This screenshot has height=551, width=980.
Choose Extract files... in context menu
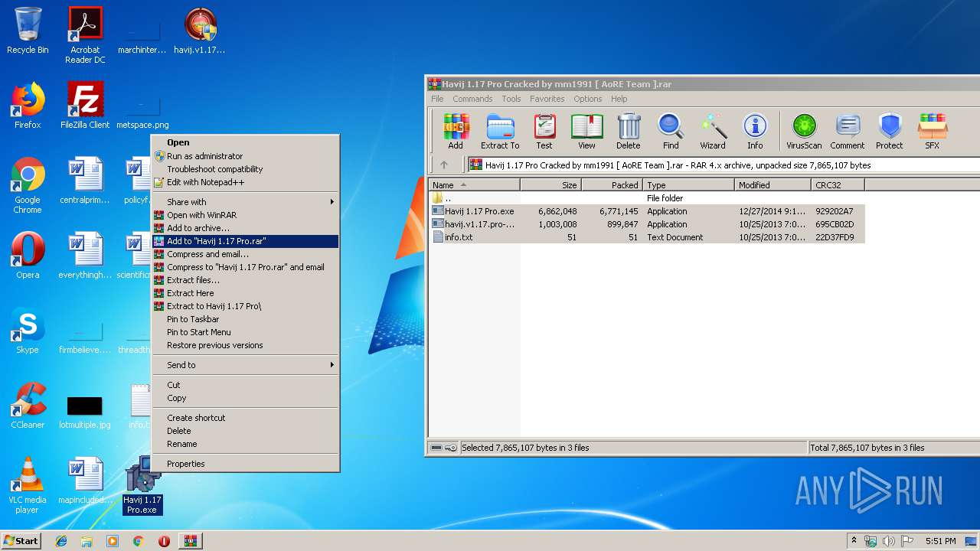(x=245, y=280)
